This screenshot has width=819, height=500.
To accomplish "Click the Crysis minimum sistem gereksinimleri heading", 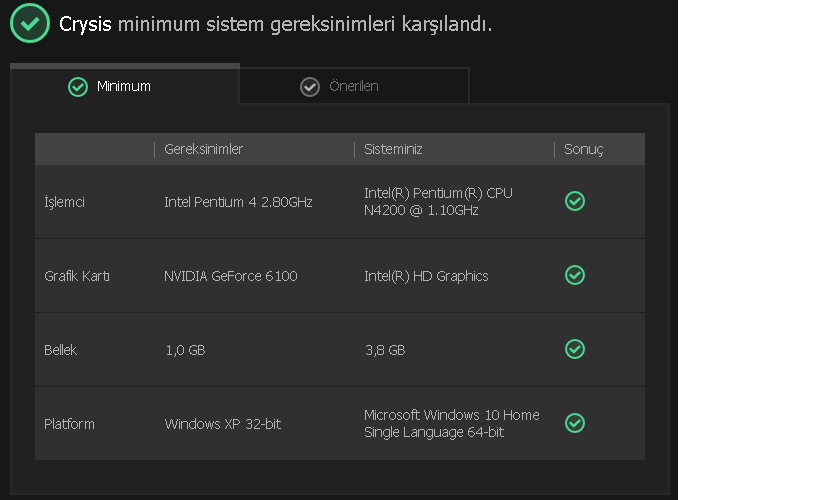I will click(x=275, y=24).
